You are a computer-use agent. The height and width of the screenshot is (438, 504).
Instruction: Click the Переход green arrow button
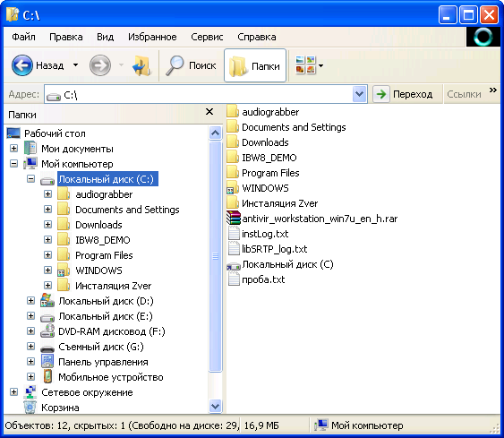click(x=381, y=94)
